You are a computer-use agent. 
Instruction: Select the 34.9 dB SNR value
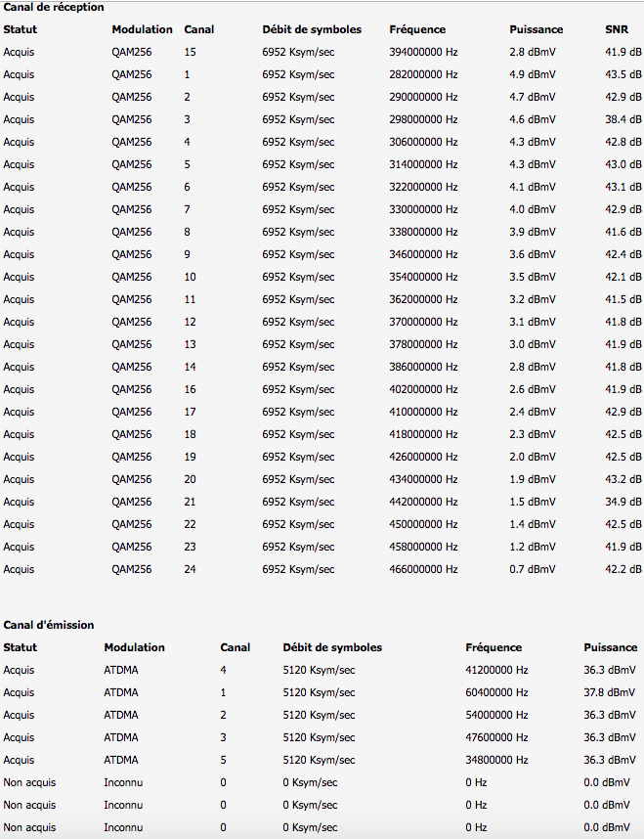tap(623, 502)
